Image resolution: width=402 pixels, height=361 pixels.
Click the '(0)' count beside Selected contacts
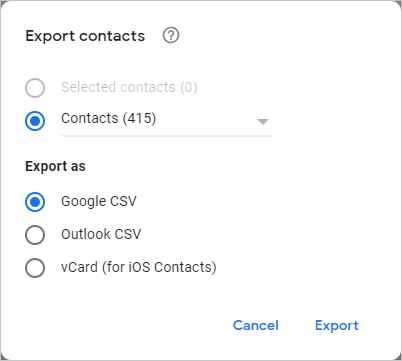pyautogui.click(x=189, y=87)
